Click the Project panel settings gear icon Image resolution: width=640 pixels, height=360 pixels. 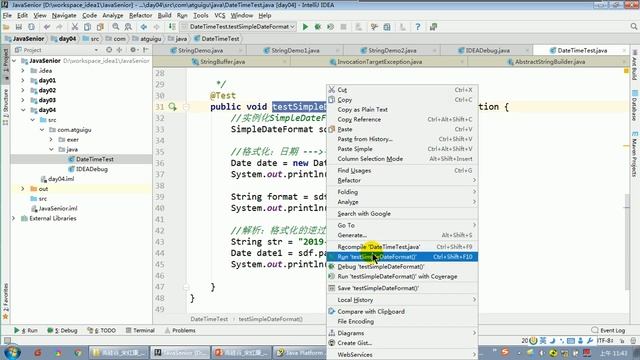coord(133,50)
